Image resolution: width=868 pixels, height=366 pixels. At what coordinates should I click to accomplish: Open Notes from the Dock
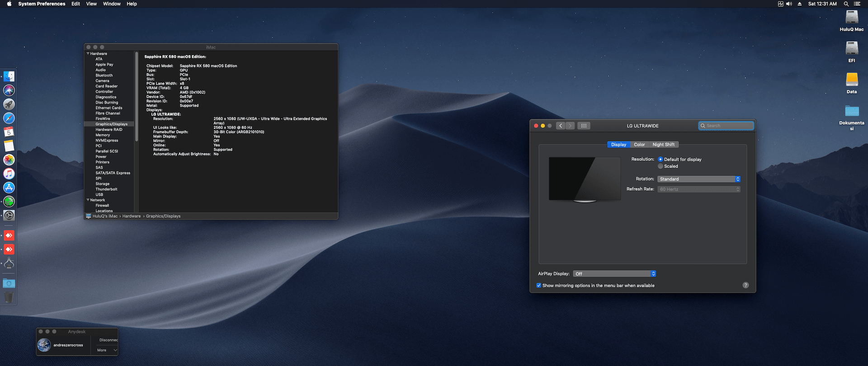9,146
